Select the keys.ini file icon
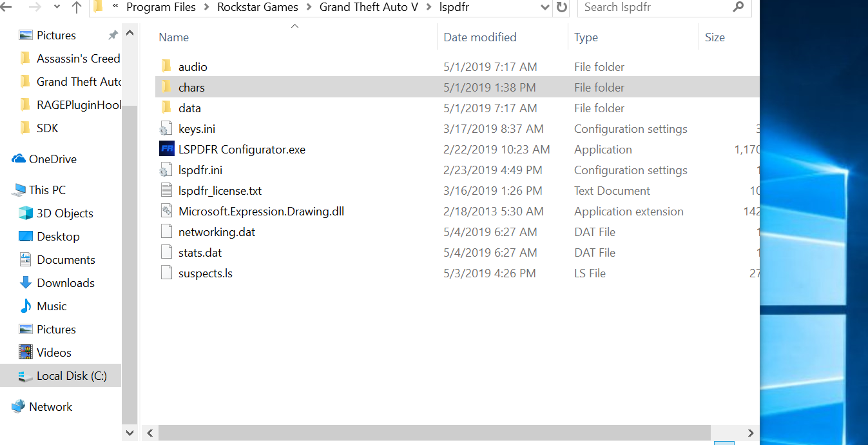Screen dimensions: 868x445 pyautogui.click(x=166, y=128)
